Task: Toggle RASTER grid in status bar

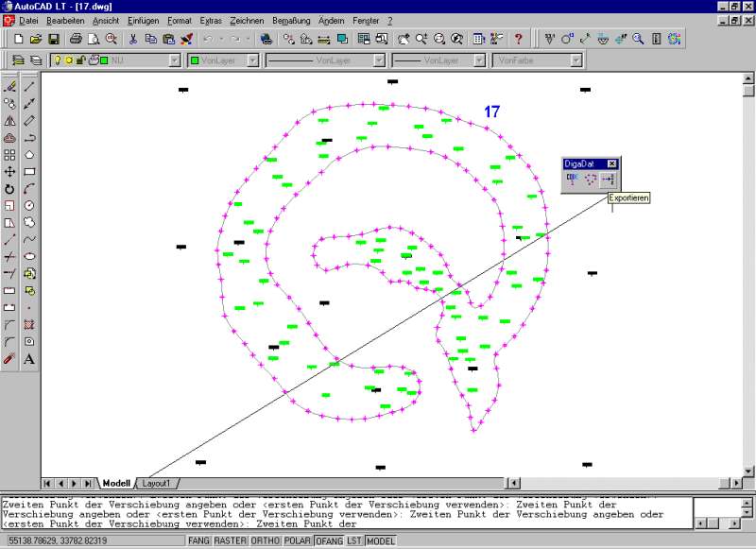Action: (x=232, y=541)
